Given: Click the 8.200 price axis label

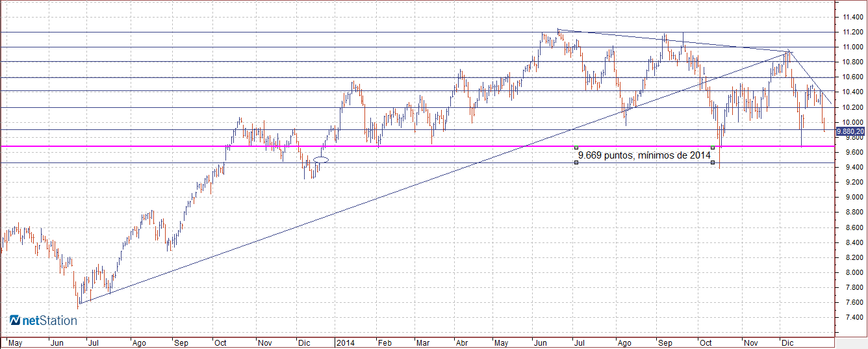Looking at the screenshot, I should (x=855, y=257).
